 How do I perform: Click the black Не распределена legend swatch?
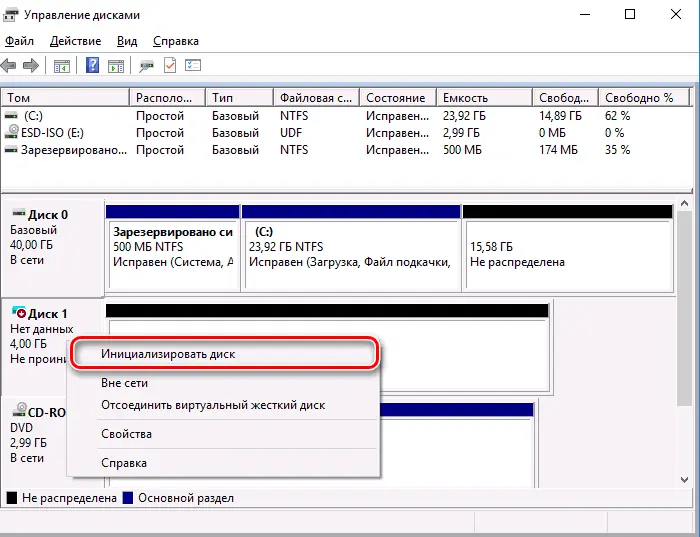click(x=12, y=498)
